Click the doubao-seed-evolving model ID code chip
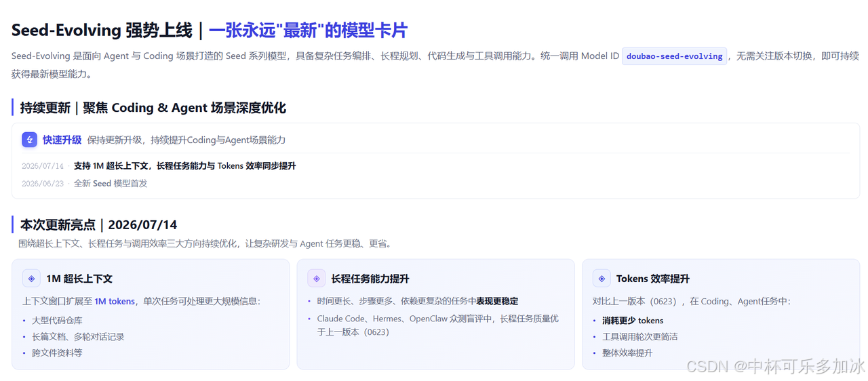 click(x=674, y=56)
